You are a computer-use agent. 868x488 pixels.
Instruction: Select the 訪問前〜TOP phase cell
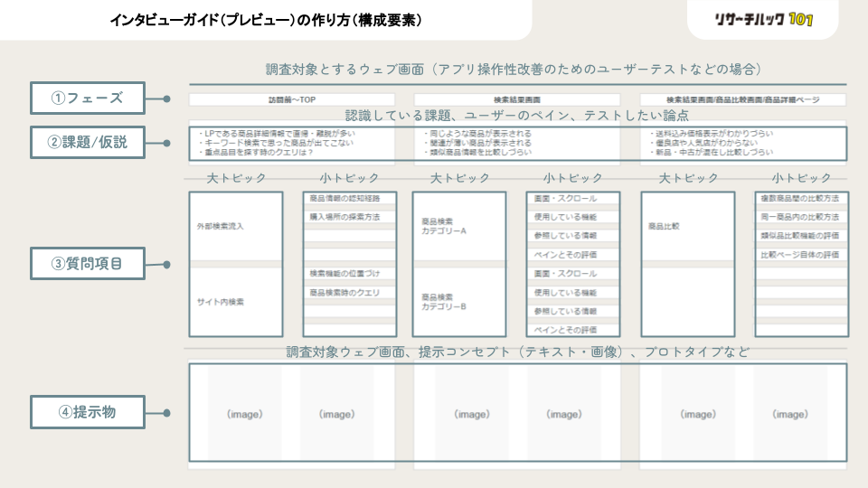[x=292, y=99]
